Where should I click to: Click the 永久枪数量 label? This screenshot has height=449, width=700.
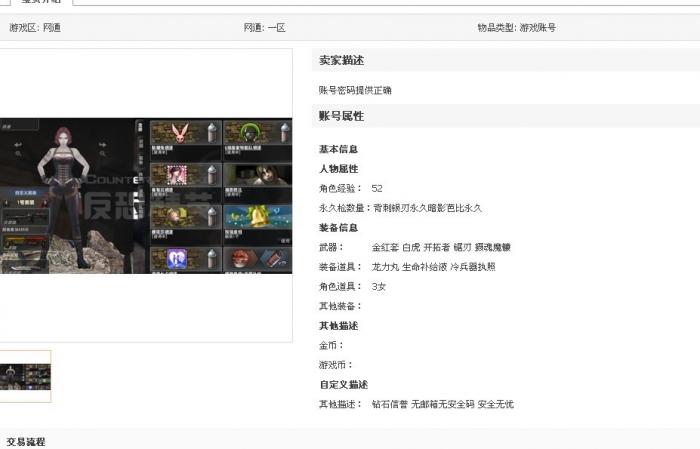pos(345,208)
